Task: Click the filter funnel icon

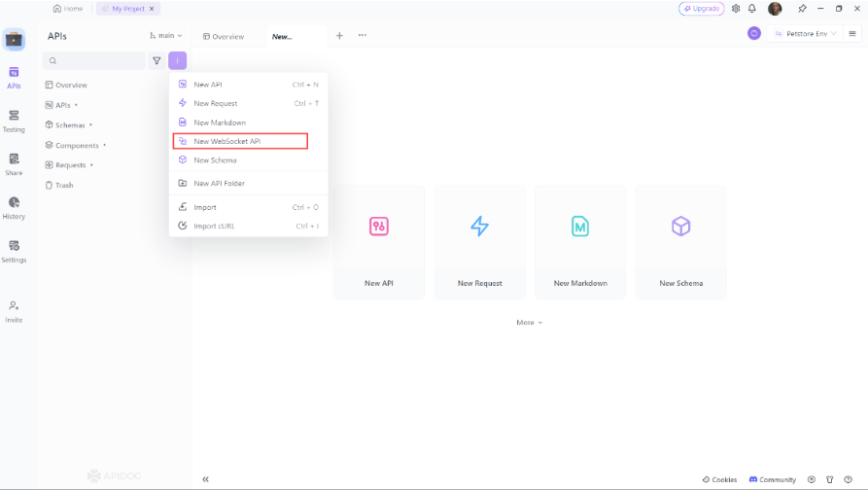Action: tap(156, 61)
